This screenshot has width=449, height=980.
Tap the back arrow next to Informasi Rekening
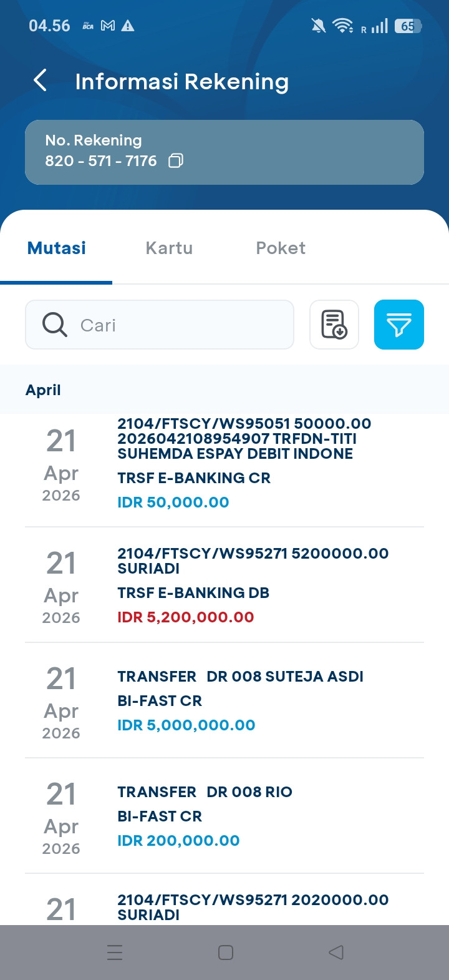pos(41,81)
